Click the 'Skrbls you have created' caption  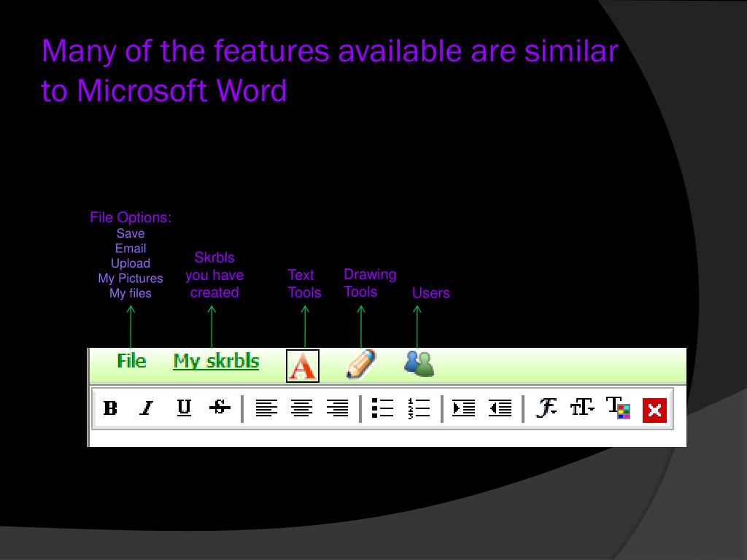pyautogui.click(x=214, y=275)
